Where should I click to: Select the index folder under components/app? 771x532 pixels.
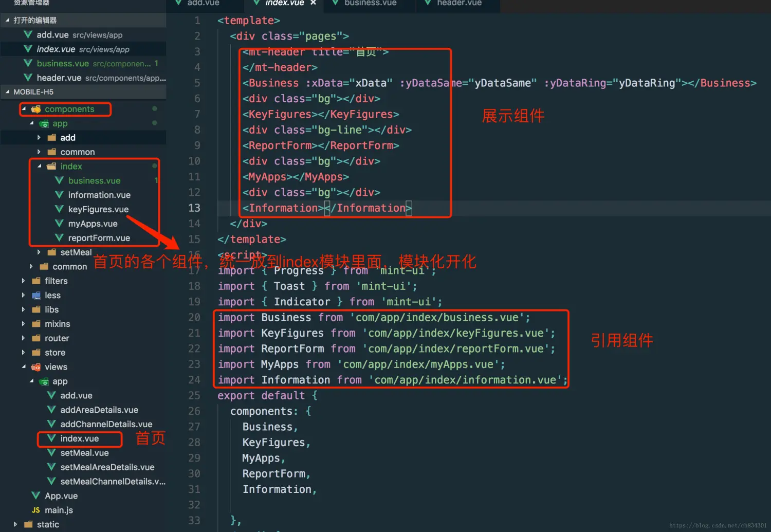tap(71, 167)
